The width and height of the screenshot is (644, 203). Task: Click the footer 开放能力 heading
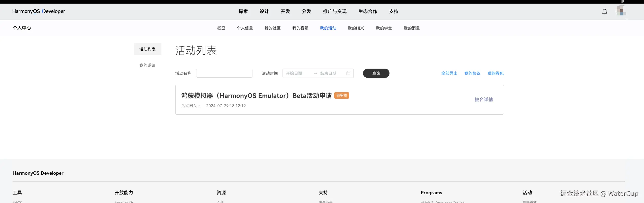coord(124,192)
